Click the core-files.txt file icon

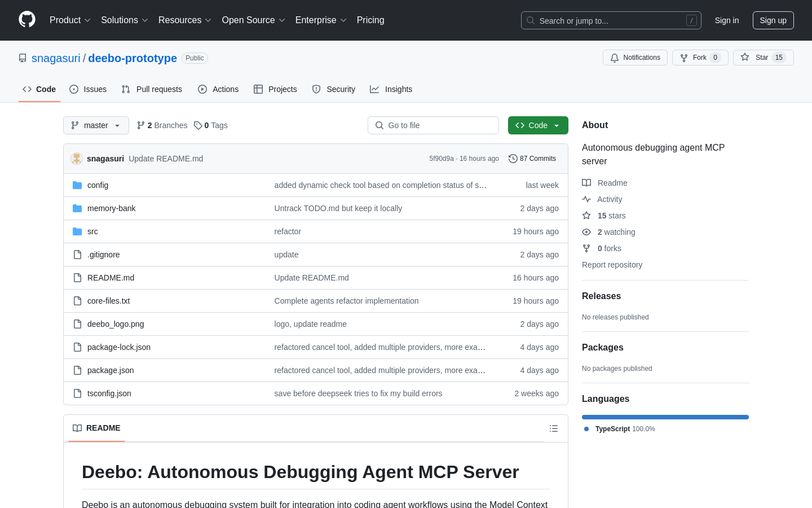[77, 301]
